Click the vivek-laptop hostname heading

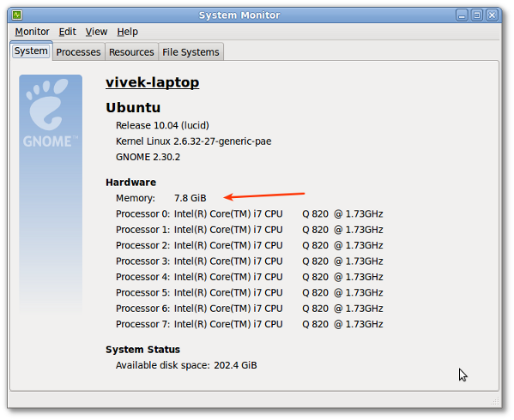click(x=153, y=82)
